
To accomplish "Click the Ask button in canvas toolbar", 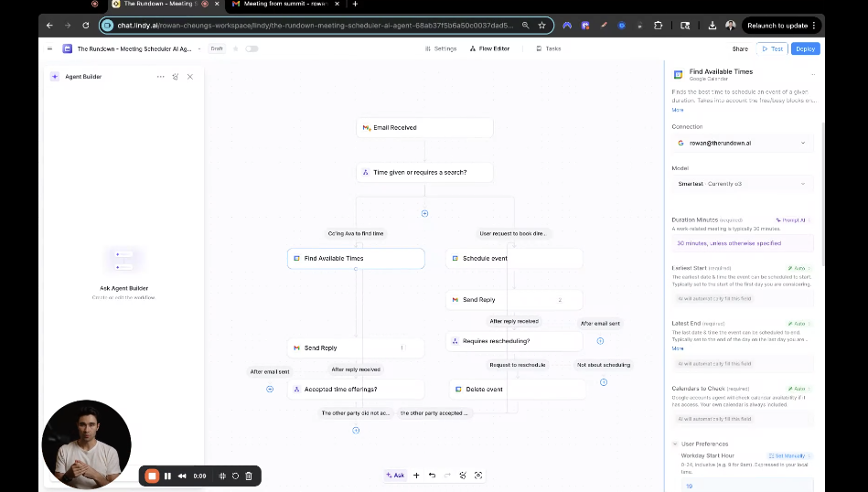I will (395, 476).
